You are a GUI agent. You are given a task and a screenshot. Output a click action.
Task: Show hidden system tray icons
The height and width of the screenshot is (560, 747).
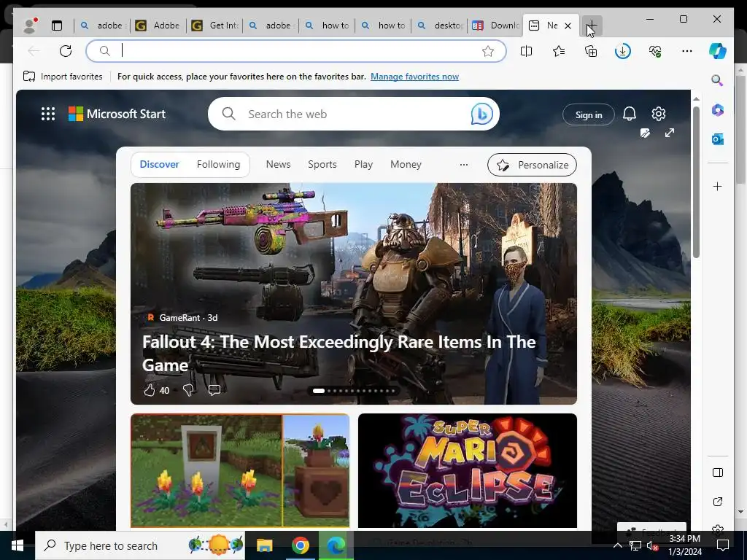click(617, 545)
